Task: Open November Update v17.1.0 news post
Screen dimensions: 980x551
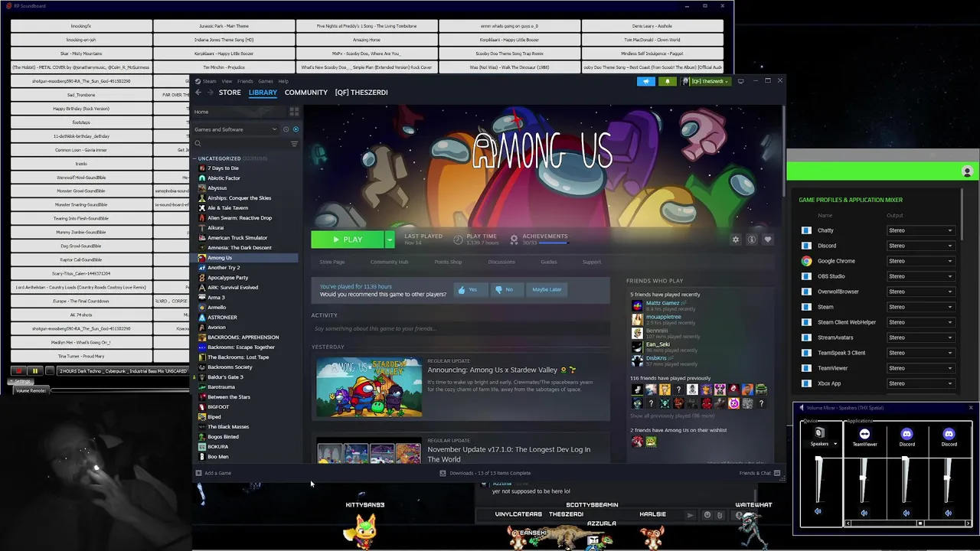Action: 508,454
